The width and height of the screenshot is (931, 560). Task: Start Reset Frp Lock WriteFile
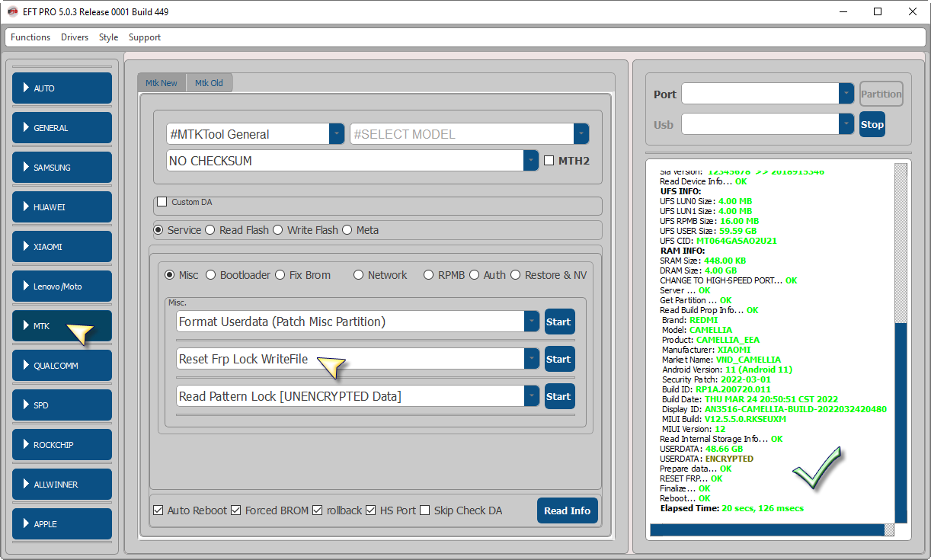pos(559,359)
